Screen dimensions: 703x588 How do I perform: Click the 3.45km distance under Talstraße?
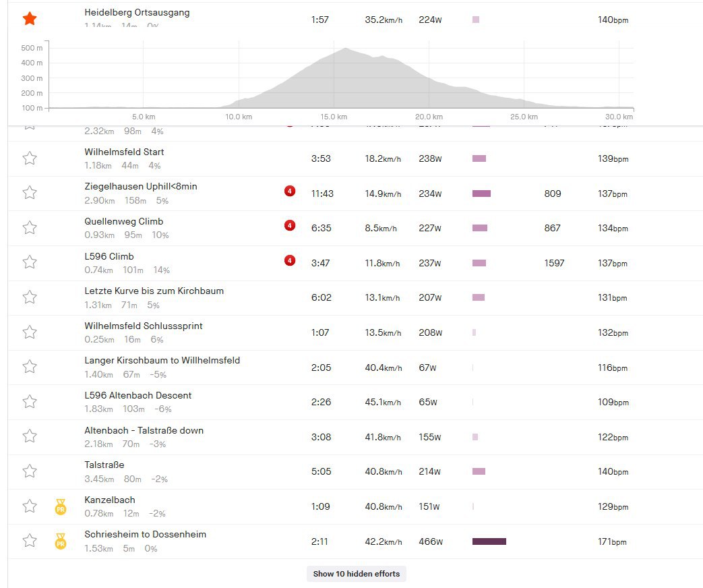(99, 479)
